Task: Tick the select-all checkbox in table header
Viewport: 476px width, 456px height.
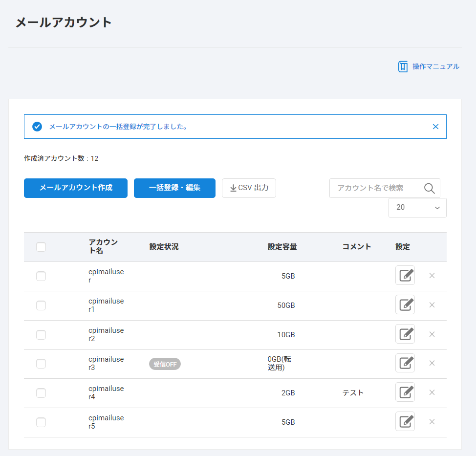Action: click(x=41, y=247)
